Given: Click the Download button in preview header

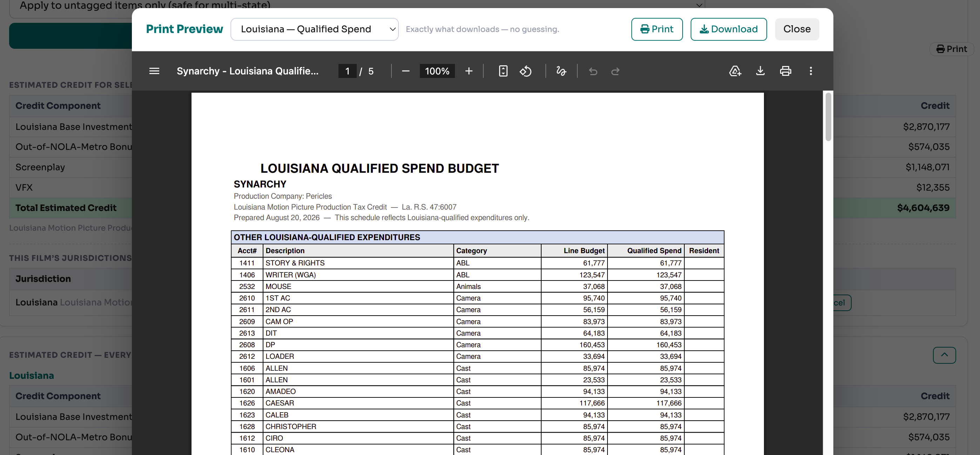Looking at the screenshot, I should pos(728,29).
